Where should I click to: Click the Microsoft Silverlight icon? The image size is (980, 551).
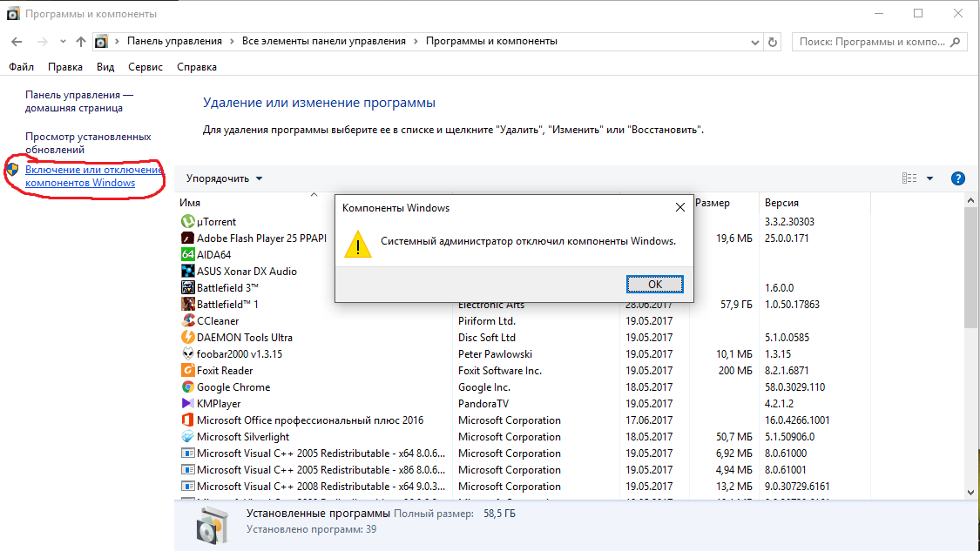[x=187, y=437]
